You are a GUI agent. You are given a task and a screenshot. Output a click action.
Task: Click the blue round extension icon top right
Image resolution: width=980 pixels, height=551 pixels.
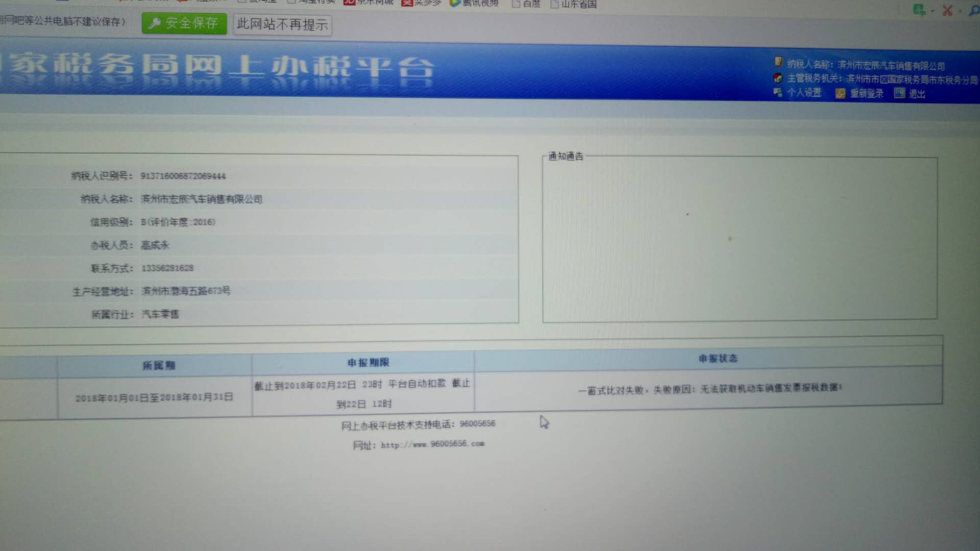click(976, 10)
